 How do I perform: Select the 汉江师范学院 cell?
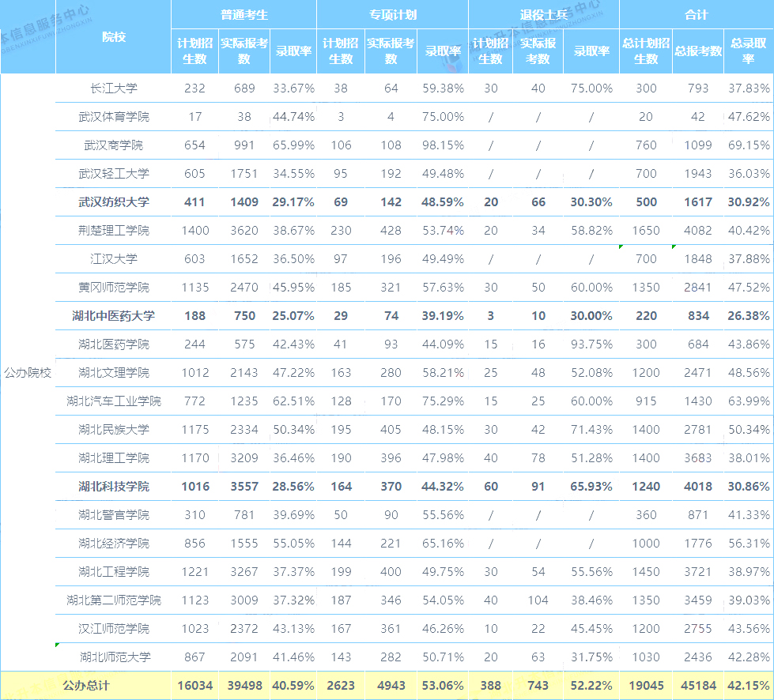click(x=114, y=629)
